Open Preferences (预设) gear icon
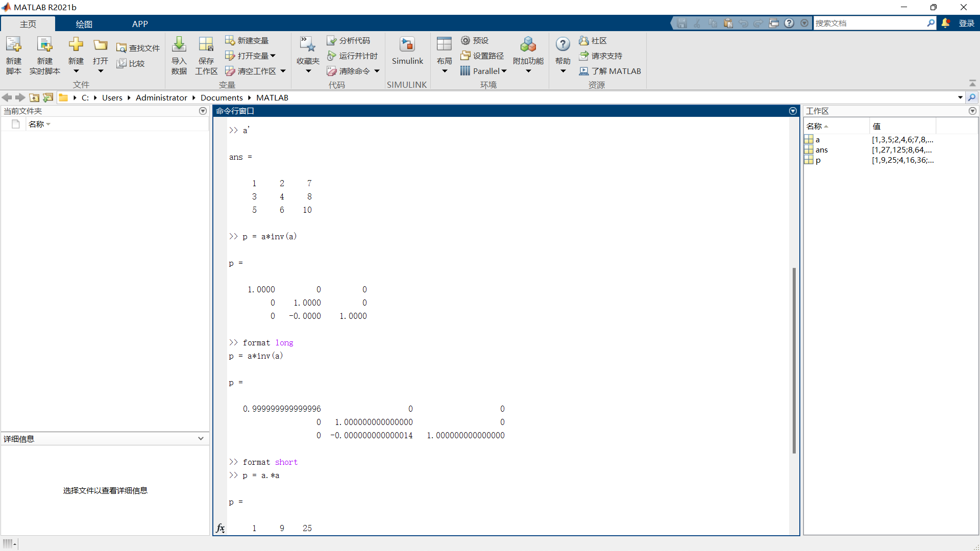 [475, 40]
